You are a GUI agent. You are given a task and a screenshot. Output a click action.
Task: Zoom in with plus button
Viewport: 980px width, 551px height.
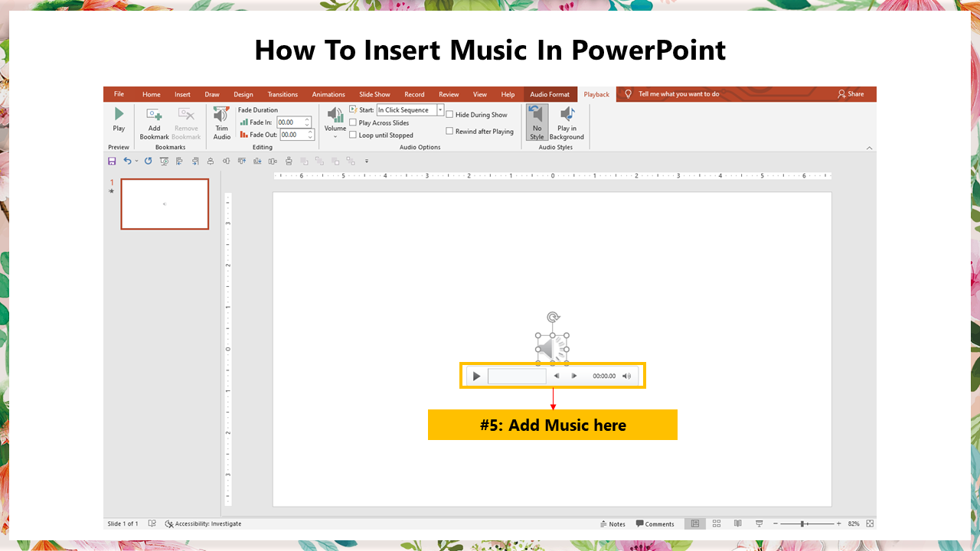839,523
